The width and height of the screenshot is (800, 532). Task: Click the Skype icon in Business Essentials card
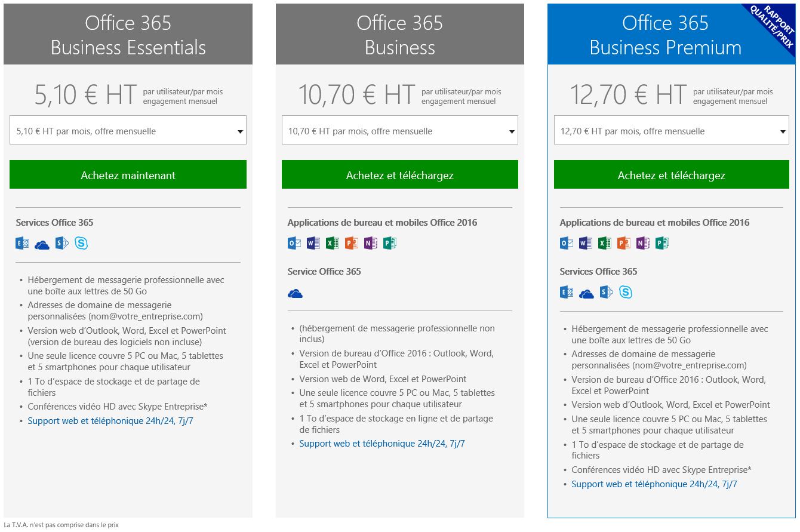click(x=81, y=243)
